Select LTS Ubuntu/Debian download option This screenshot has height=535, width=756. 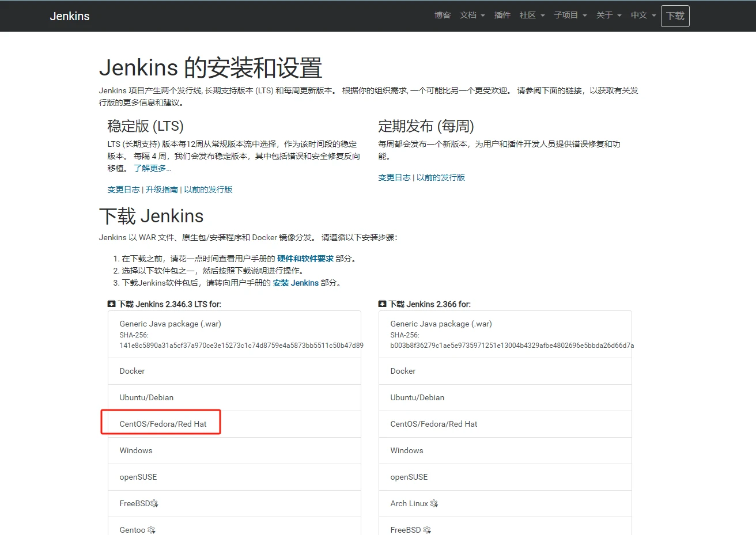(234, 398)
